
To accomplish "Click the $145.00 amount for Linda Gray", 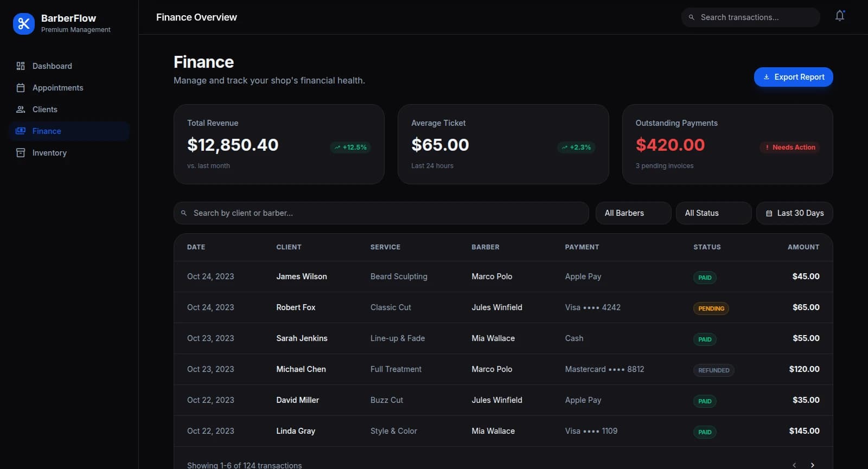I will coord(804,431).
